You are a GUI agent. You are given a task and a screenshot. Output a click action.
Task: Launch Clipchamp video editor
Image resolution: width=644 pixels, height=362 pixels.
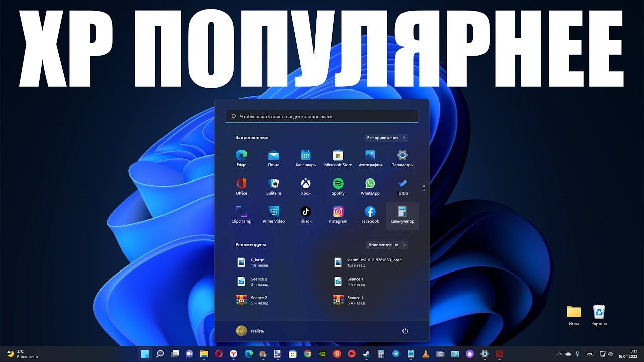point(242,214)
